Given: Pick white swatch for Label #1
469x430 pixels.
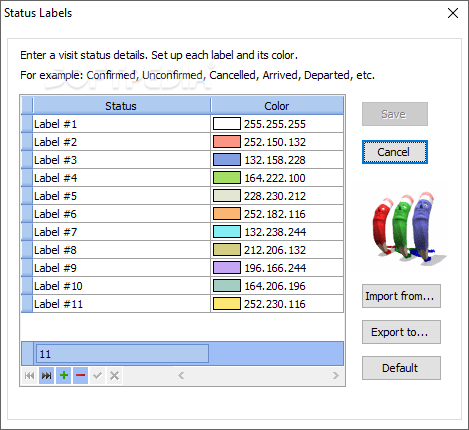Looking at the screenshot, I should coord(227,124).
